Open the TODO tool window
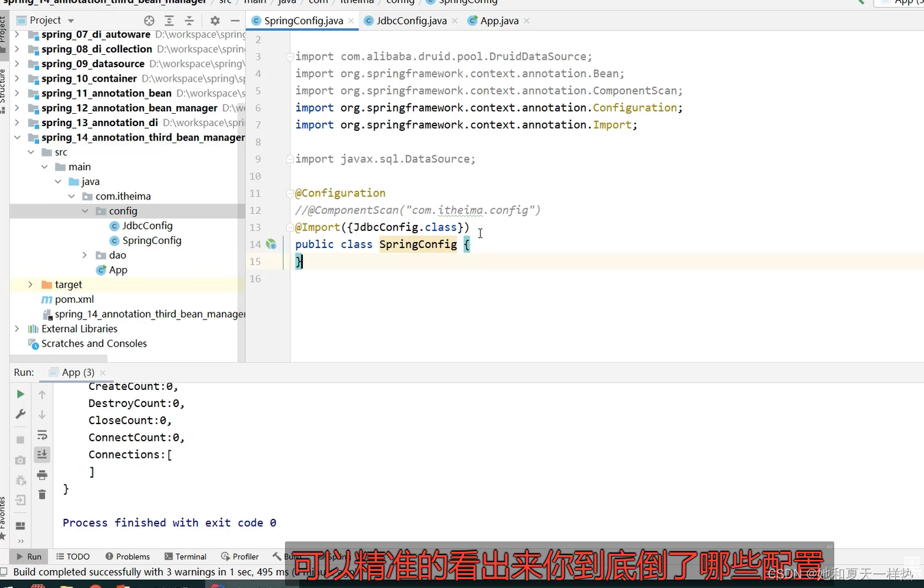 click(73, 556)
